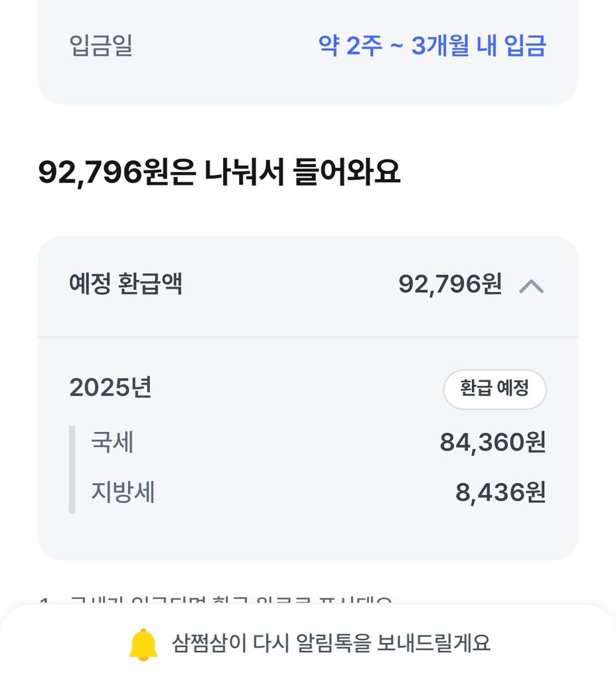Screen dimensions: 616x690
Task: Click the 환급 예정 status badge
Action: tap(495, 389)
